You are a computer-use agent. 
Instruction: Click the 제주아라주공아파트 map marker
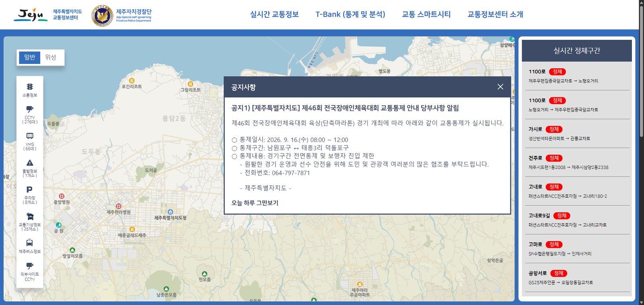(x=360, y=284)
